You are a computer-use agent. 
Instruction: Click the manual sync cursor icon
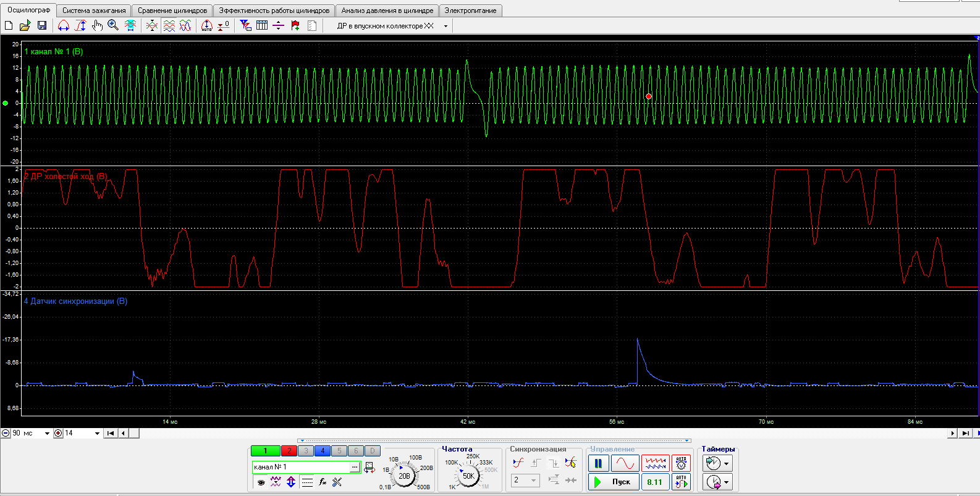pos(570,463)
